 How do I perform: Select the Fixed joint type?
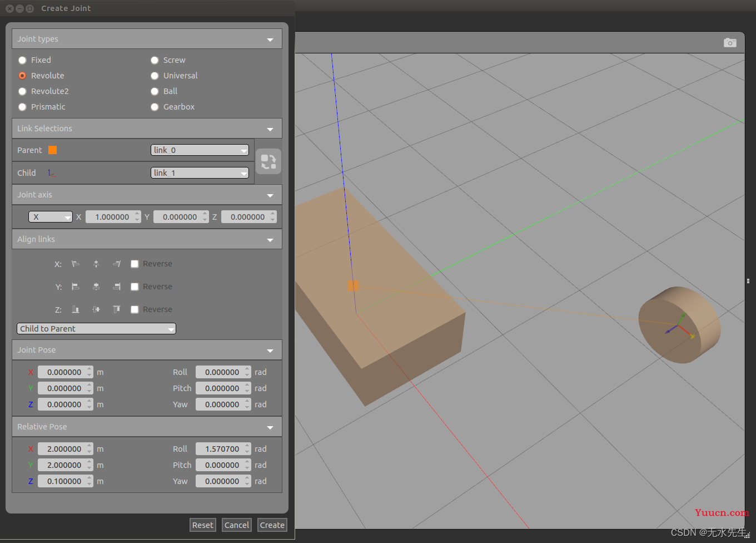[x=22, y=60]
